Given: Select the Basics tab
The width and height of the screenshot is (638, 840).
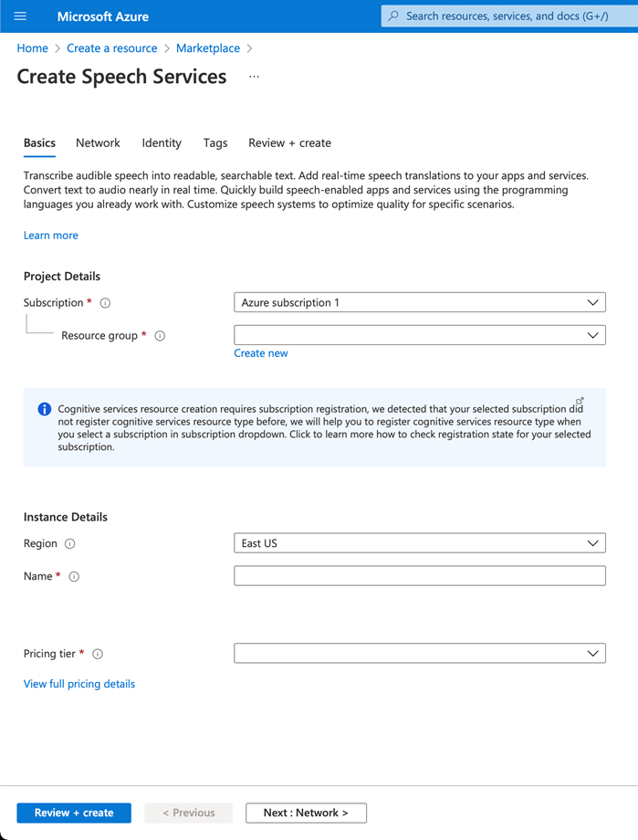Looking at the screenshot, I should [39, 143].
